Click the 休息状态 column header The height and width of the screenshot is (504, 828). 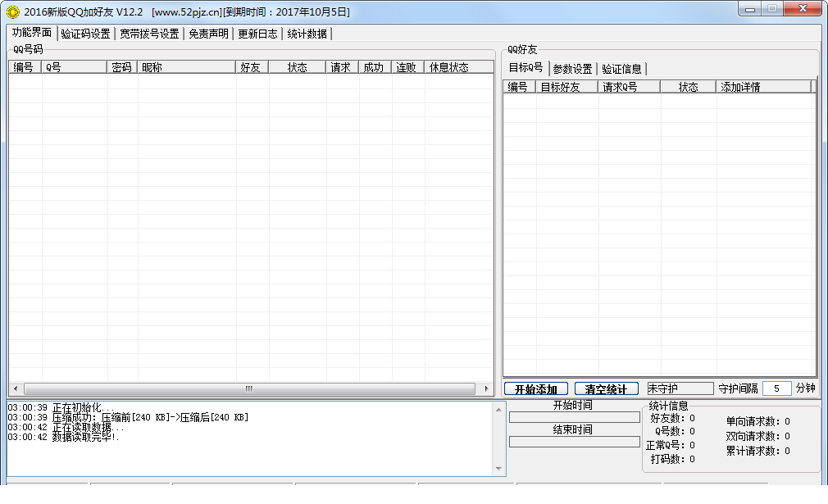tap(458, 67)
